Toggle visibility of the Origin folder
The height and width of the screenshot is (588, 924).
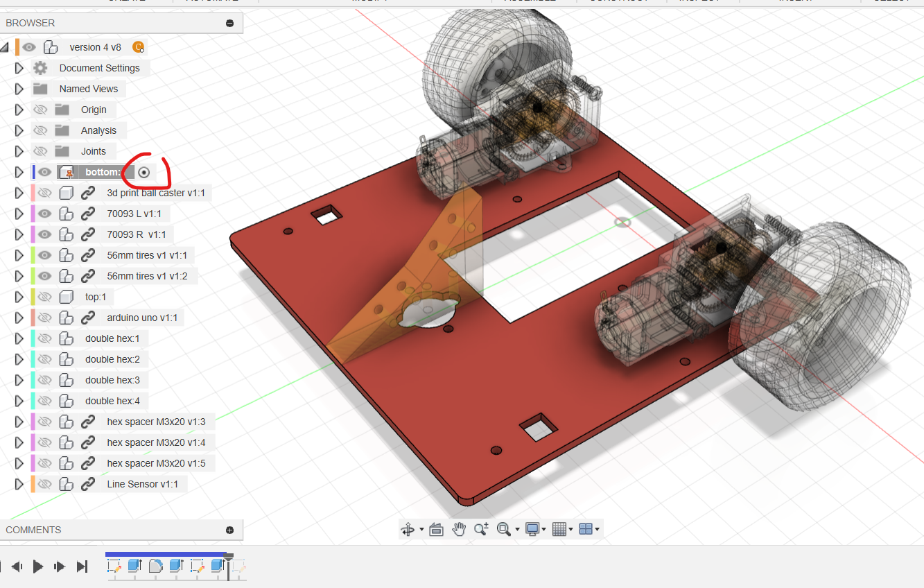click(x=41, y=110)
